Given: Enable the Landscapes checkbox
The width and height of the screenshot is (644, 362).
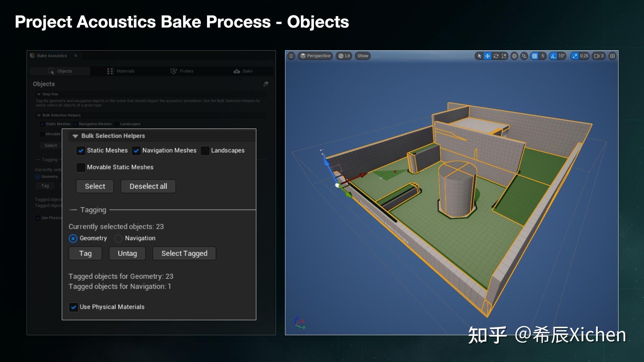Looking at the screenshot, I should click(x=205, y=151).
